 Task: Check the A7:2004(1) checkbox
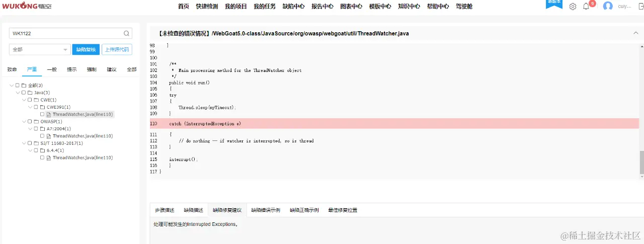point(36,129)
